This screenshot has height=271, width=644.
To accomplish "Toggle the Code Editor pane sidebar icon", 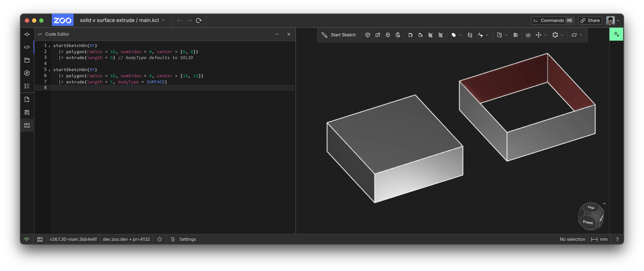I will pos(27,47).
